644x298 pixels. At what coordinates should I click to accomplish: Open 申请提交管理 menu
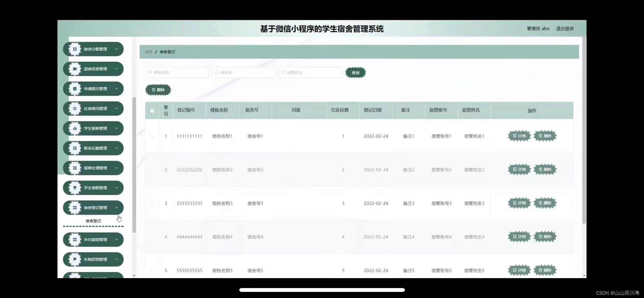[93, 89]
